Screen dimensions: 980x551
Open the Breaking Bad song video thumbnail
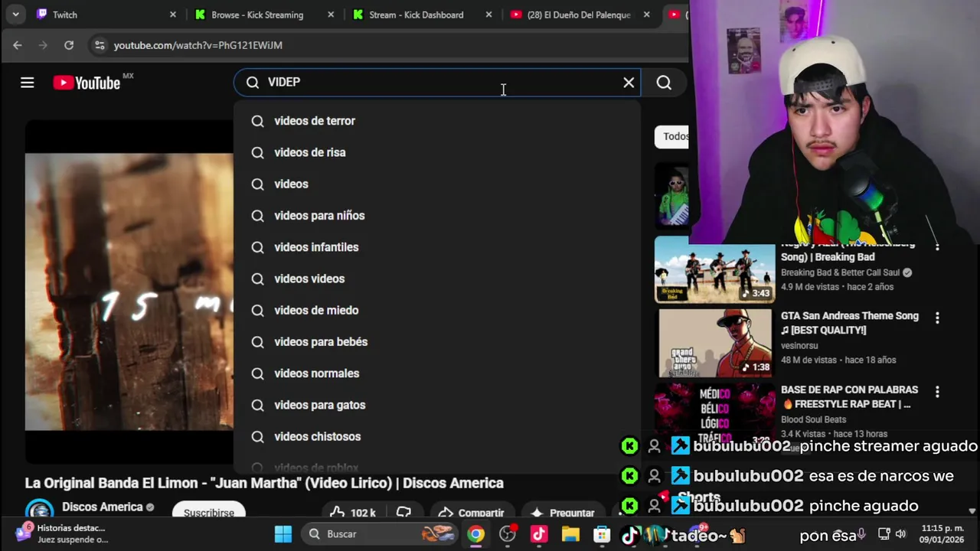pos(714,270)
